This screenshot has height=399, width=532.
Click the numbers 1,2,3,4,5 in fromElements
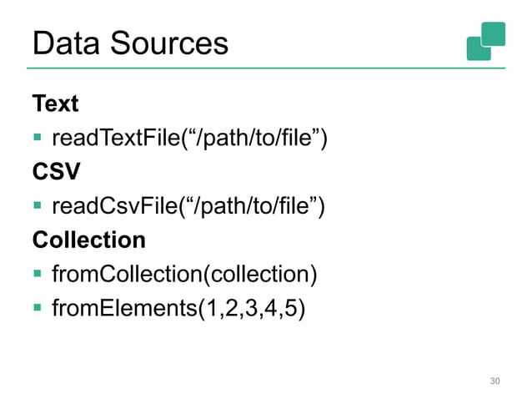point(248,310)
